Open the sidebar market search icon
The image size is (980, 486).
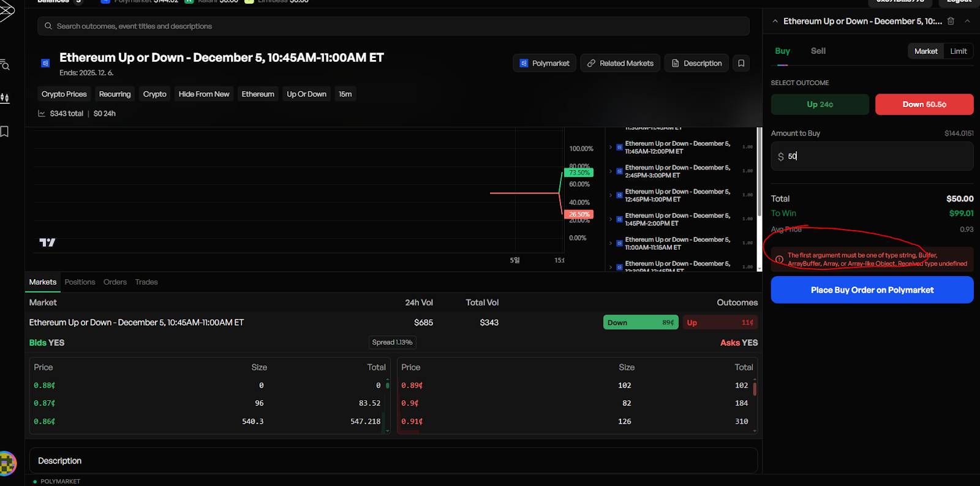(5, 65)
